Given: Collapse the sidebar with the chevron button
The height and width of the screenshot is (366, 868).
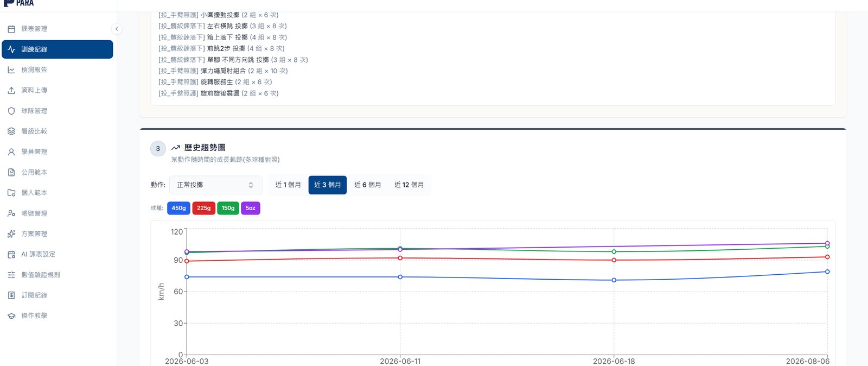Looking at the screenshot, I should 117,29.
